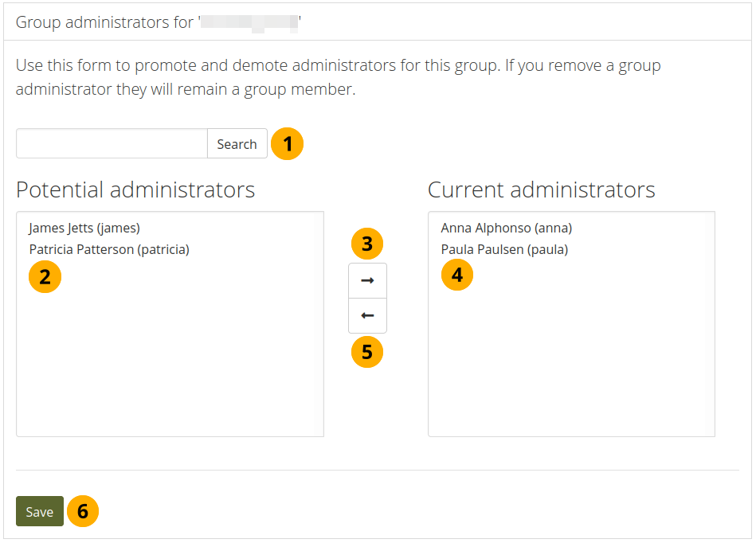756x543 pixels.
Task: Select James Jetts in potential administrators
Action: (x=84, y=229)
